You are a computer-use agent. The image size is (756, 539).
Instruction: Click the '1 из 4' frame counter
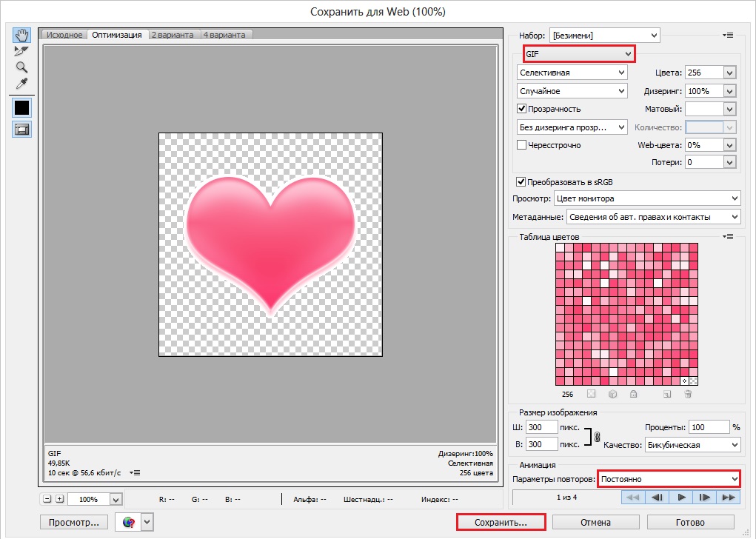566,497
